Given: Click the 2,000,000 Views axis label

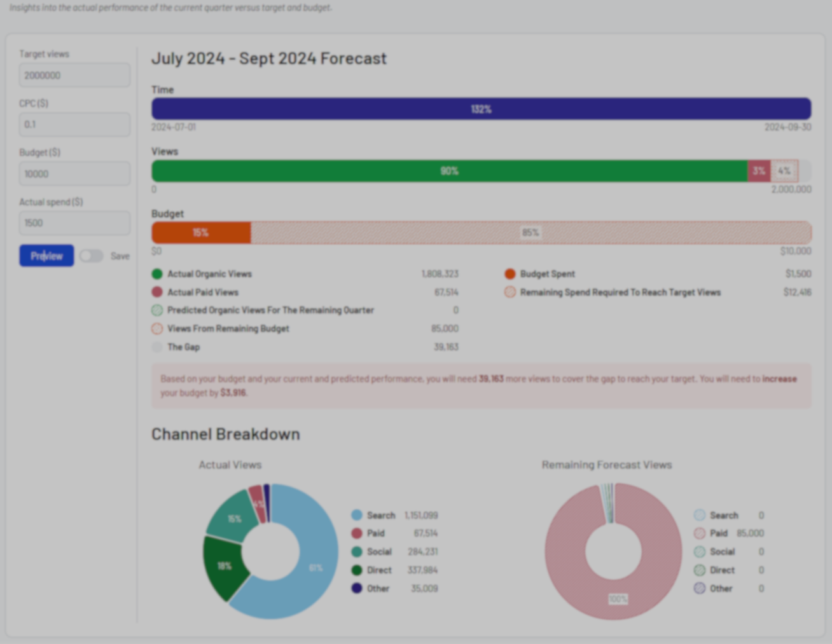Looking at the screenshot, I should 791,189.
